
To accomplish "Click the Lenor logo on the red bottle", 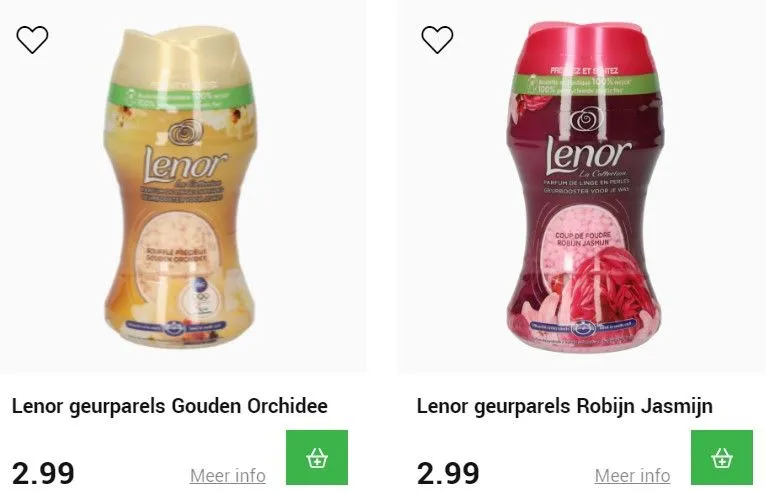I will point(588,155).
